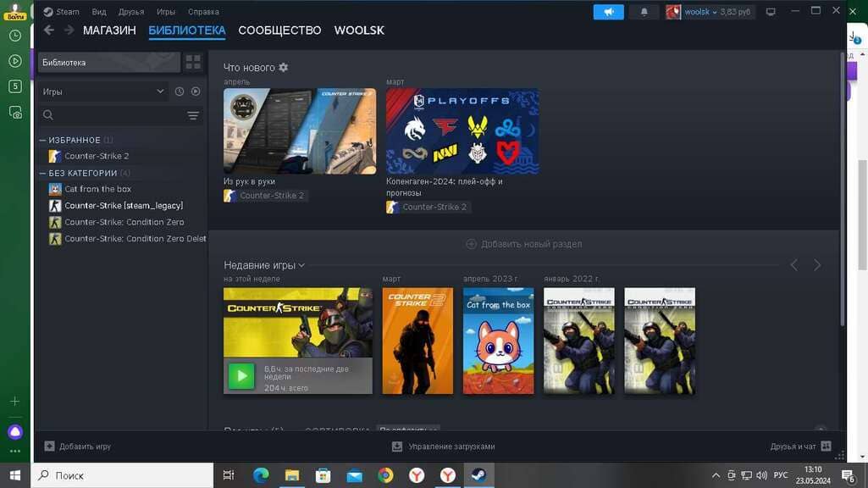Switch library to grid collections view
Screen dimensions: 868x488
[x=193, y=62]
